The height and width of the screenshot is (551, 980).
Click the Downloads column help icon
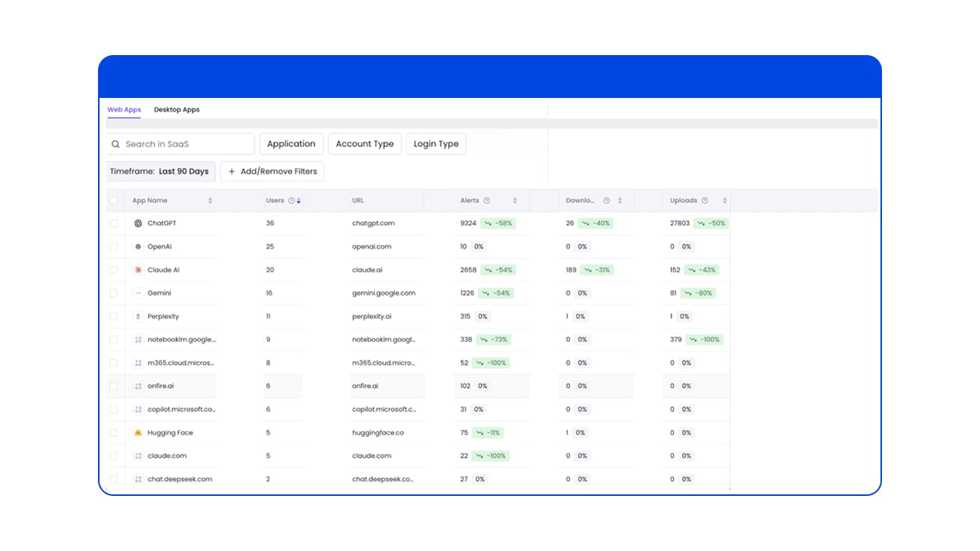[x=606, y=201]
